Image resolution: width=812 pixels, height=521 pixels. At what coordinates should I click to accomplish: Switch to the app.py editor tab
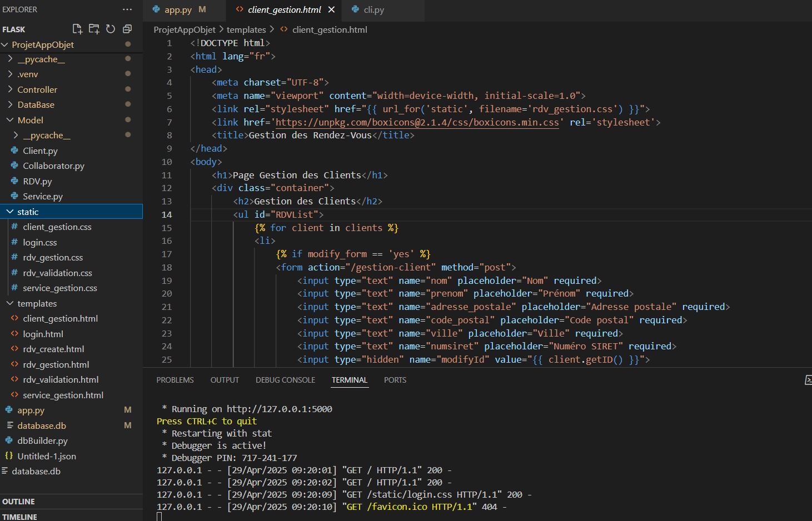[178, 9]
